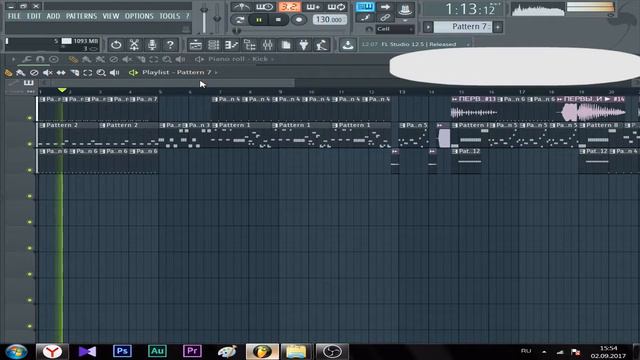Open the mixer view icon

[267, 45]
